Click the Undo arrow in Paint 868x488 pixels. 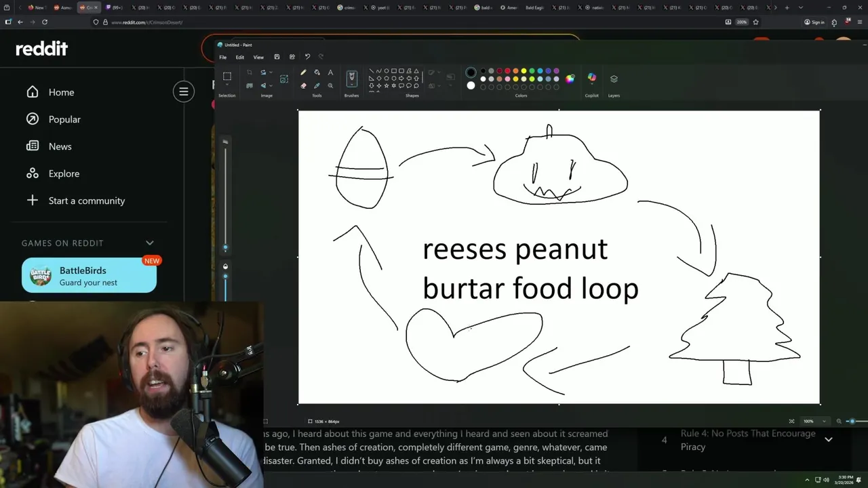click(307, 57)
